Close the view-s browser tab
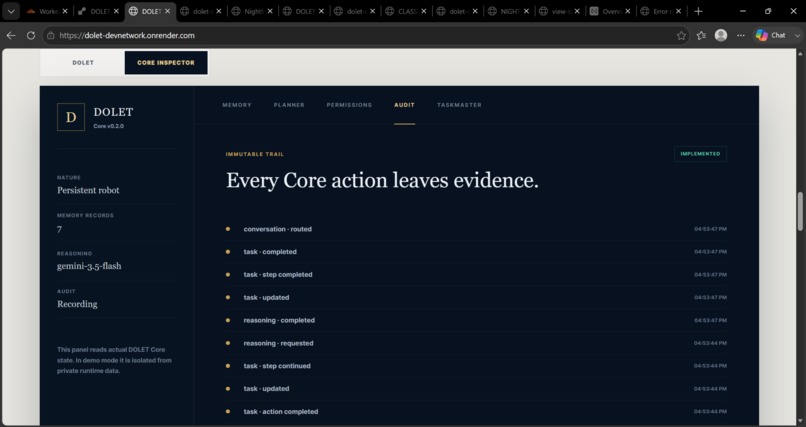This screenshot has height=427, width=806. [x=577, y=11]
